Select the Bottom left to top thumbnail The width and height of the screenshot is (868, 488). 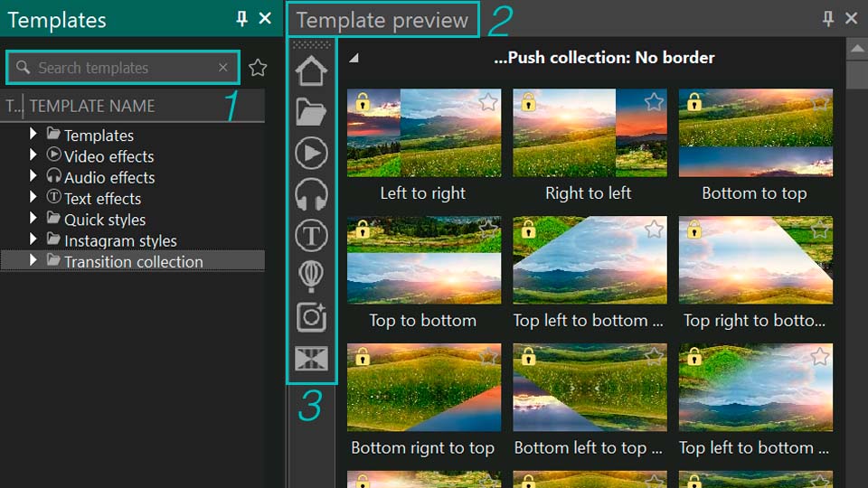coord(590,388)
